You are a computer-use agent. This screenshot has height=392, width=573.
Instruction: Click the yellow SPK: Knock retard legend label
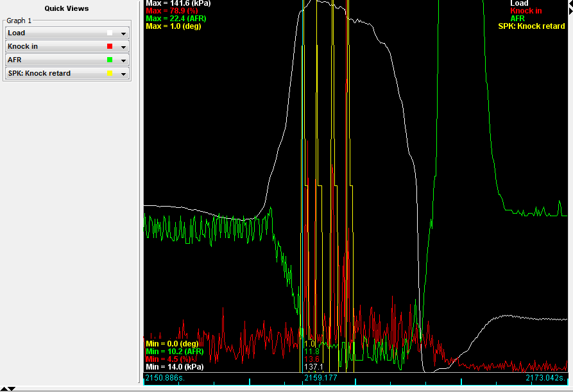coord(531,26)
